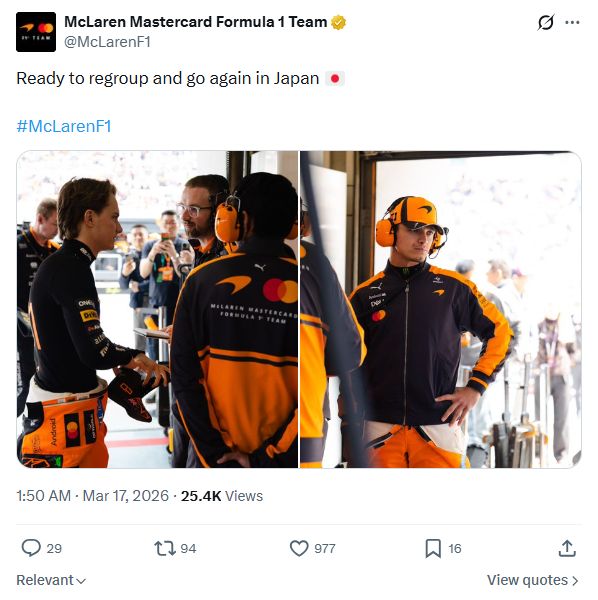Viewport: 598px width, 600px height.
Task: Open the left photo with driver talking
Action: pyautogui.click(x=157, y=309)
